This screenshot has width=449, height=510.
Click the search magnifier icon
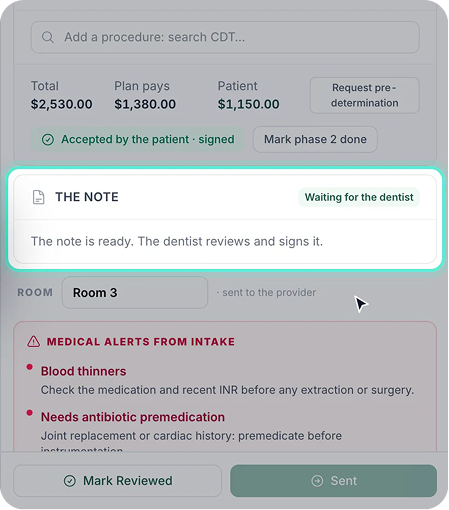pyautogui.click(x=48, y=37)
